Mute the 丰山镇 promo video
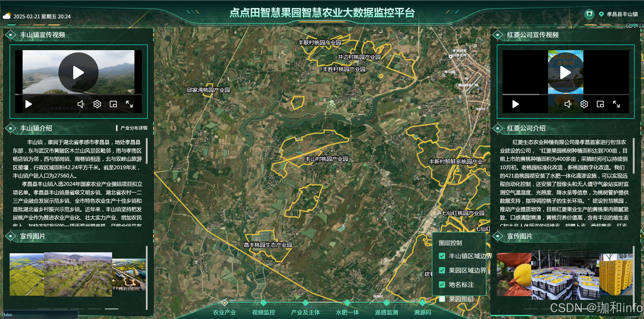Screen dimensions: 644x319 pyautogui.click(x=81, y=104)
